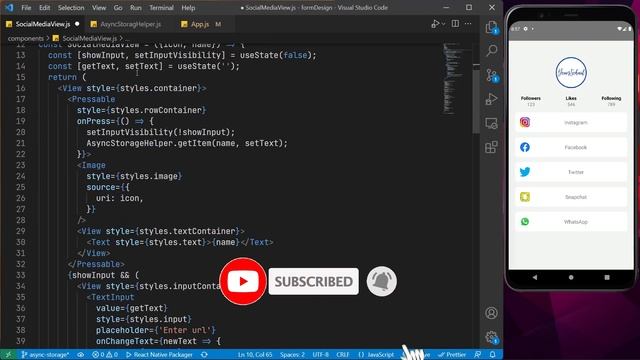Viewport: 640px width, 360px height.
Task: Tap the Facebook icon in the emulator
Action: click(525, 147)
